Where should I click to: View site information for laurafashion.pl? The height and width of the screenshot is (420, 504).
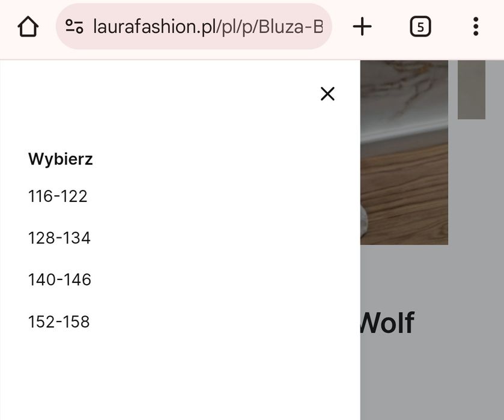click(x=74, y=26)
